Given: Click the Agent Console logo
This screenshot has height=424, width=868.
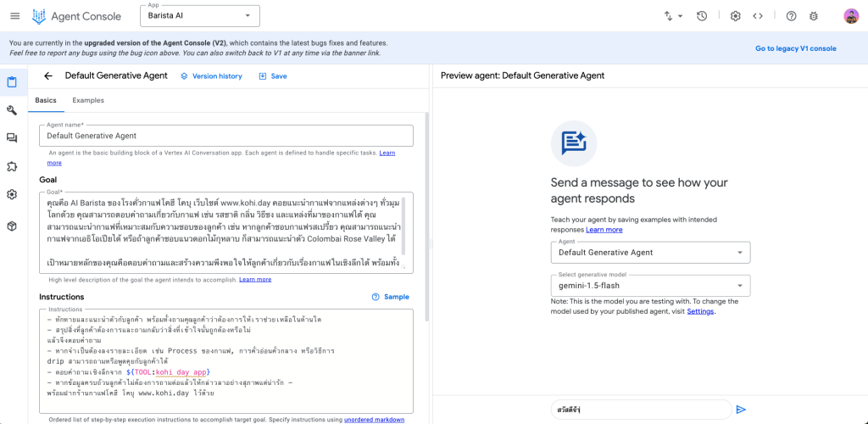Looking at the screenshot, I should pos(76,16).
